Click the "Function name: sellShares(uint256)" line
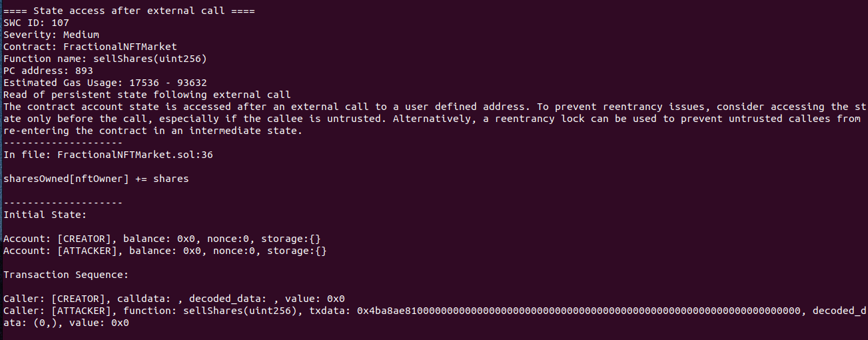The height and width of the screenshot is (340, 868). (x=105, y=59)
